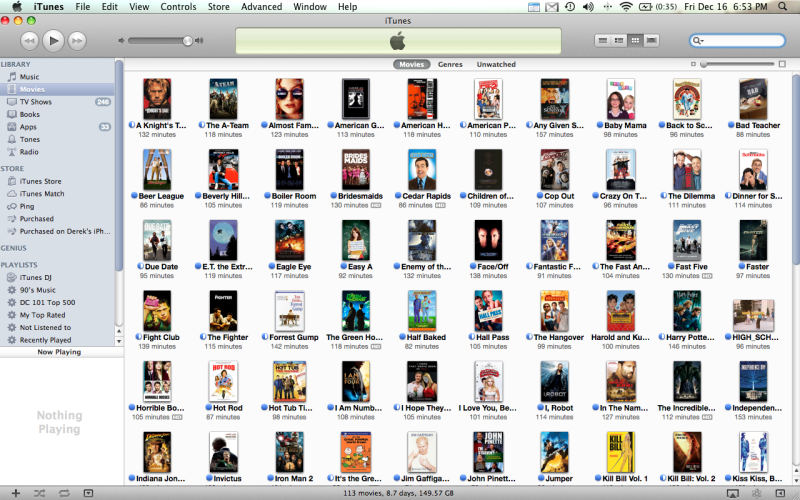This screenshot has height=500, width=800.
Task: Show or hide artwork panel button
Action: 88,493
